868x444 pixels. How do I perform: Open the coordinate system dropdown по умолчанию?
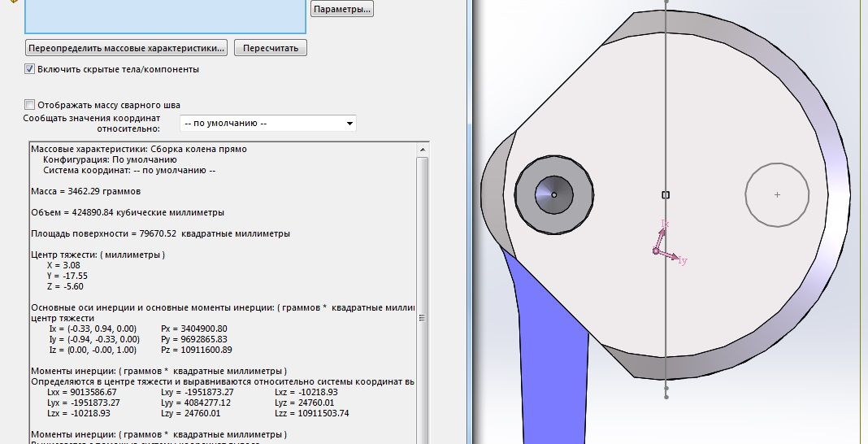click(267, 124)
